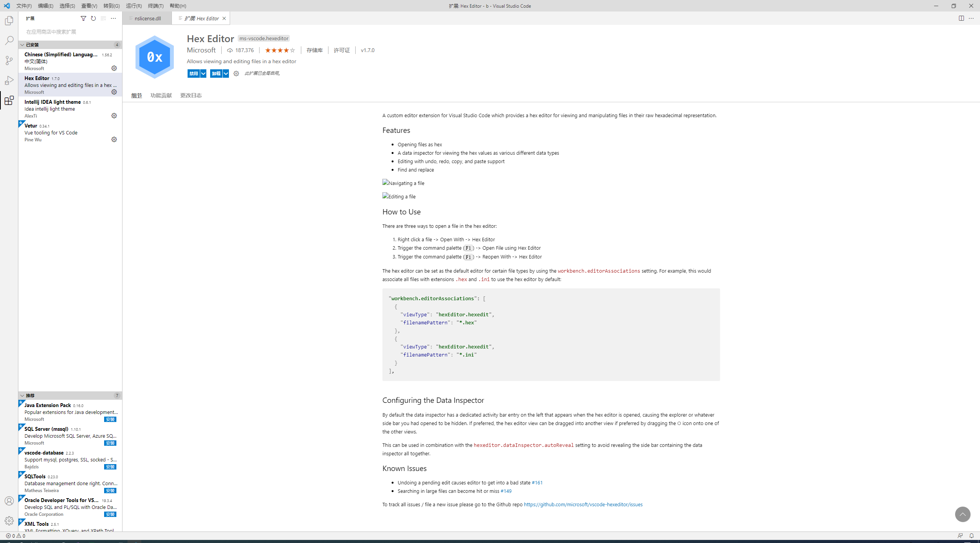The width and height of the screenshot is (980, 543).
Task: Click the Hex Editor 0x logo
Action: (155, 57)
